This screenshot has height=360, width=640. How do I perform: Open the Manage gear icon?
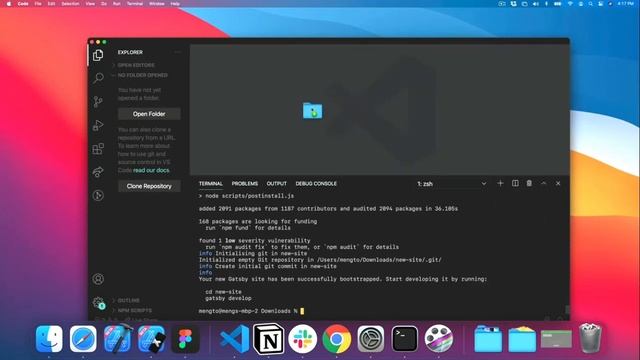[x=98, y=303]
